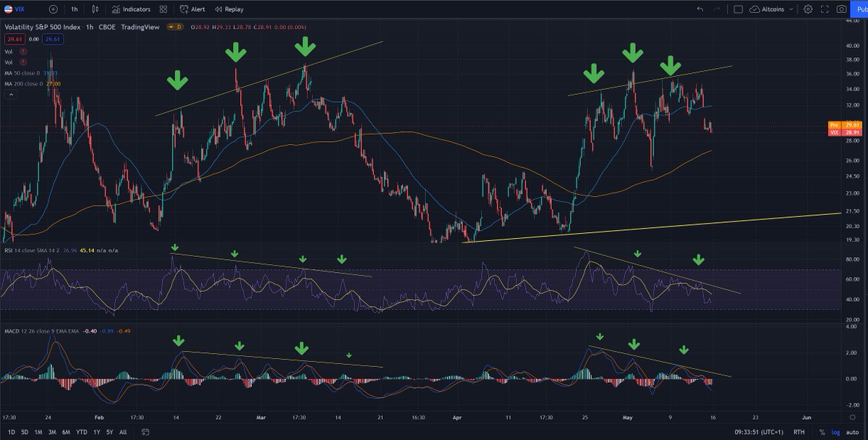Start bar Replay mode
Viewport: 868px width, 440px height.
(229, 9)
